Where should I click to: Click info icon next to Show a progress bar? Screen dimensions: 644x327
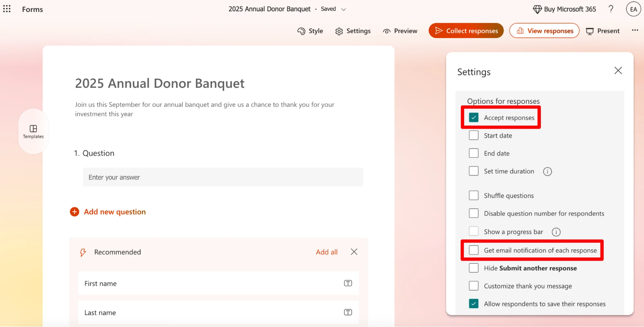(x=556, y=232)
